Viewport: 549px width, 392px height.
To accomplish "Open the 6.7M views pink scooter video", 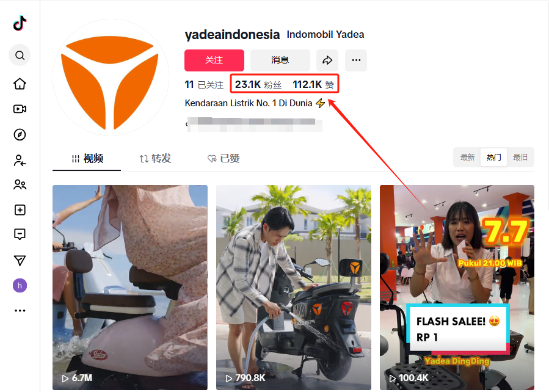I will pyautogui.click(x=130, y=288).
